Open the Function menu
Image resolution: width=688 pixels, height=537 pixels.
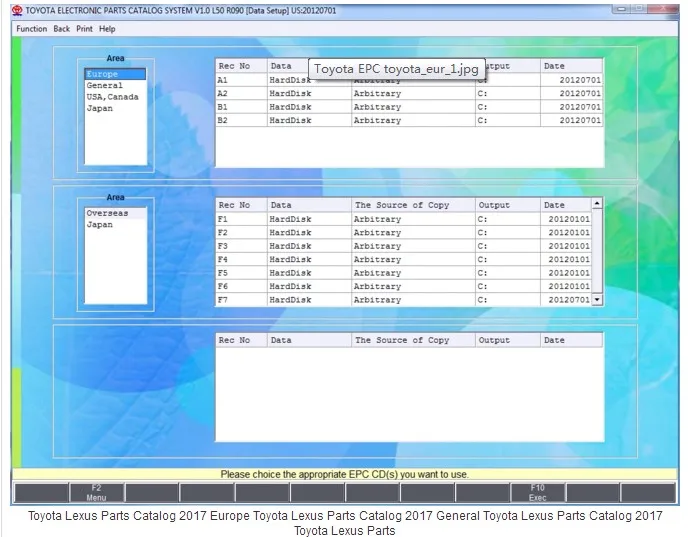tap(32, 29)
